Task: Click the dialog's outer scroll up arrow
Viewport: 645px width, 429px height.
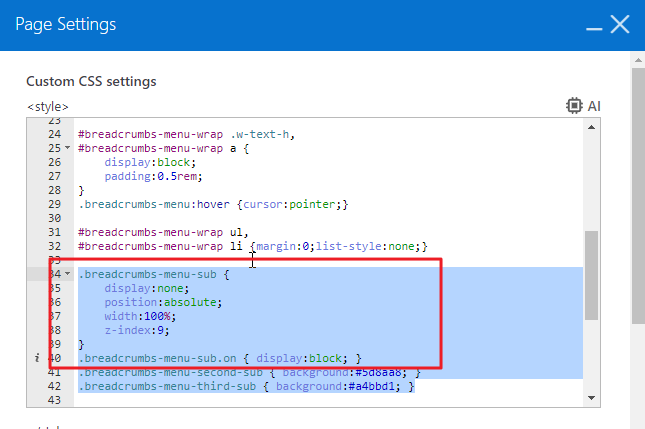Action: pyautogui.click(x=638, y=60)
